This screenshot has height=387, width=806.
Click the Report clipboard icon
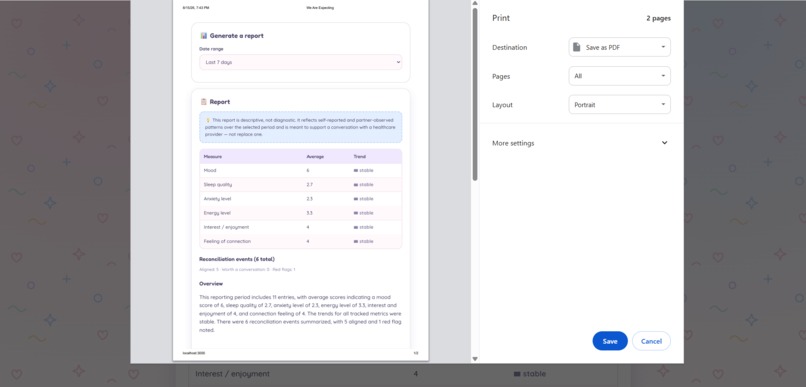(x=204, y=102)
